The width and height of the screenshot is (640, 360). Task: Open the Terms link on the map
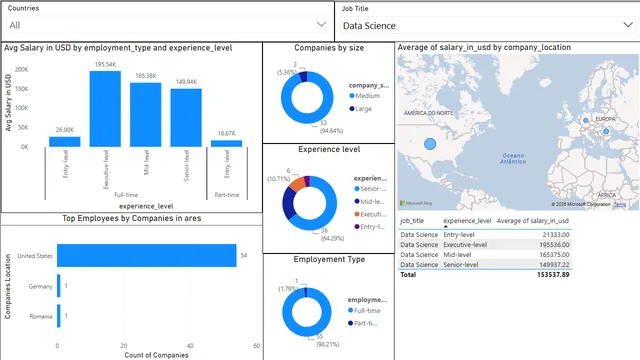point(620,204)
